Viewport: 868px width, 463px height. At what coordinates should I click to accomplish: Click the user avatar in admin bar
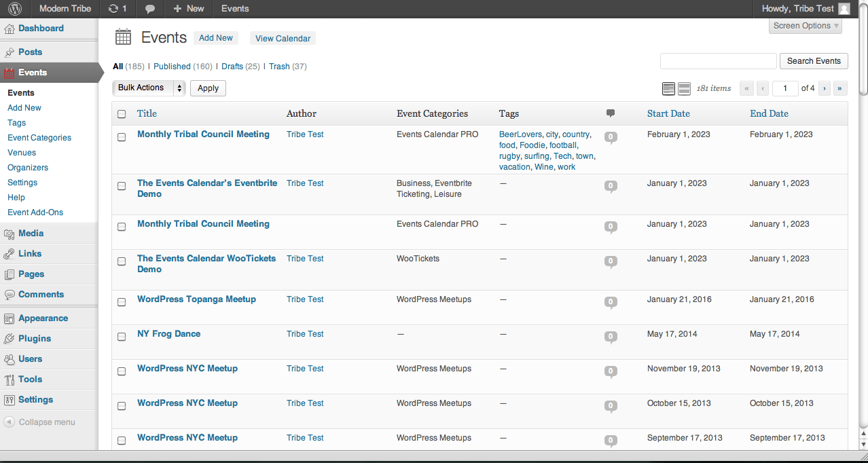844,9
